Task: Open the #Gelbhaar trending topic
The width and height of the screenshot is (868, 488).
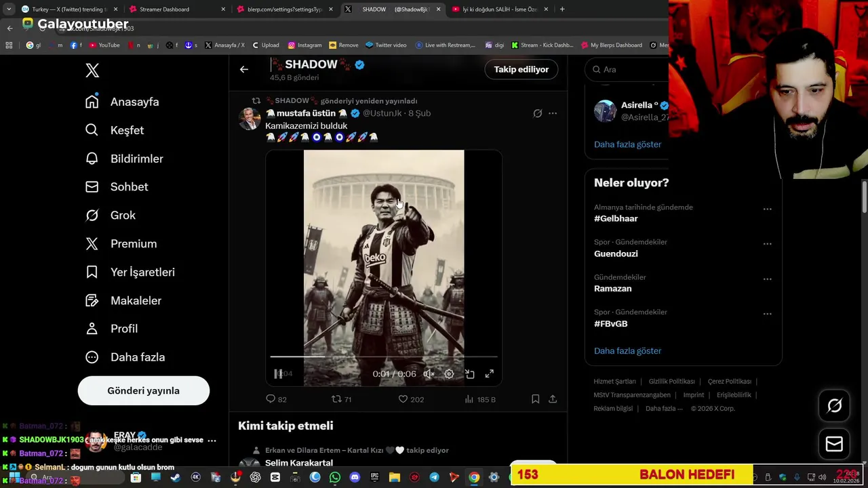Action: click(x=616, y=219)
